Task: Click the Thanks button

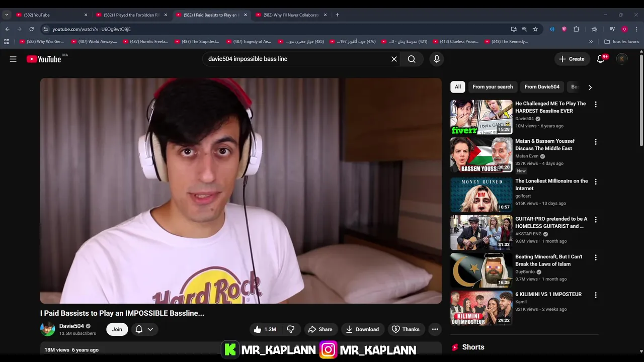Action: pos(406,329)
